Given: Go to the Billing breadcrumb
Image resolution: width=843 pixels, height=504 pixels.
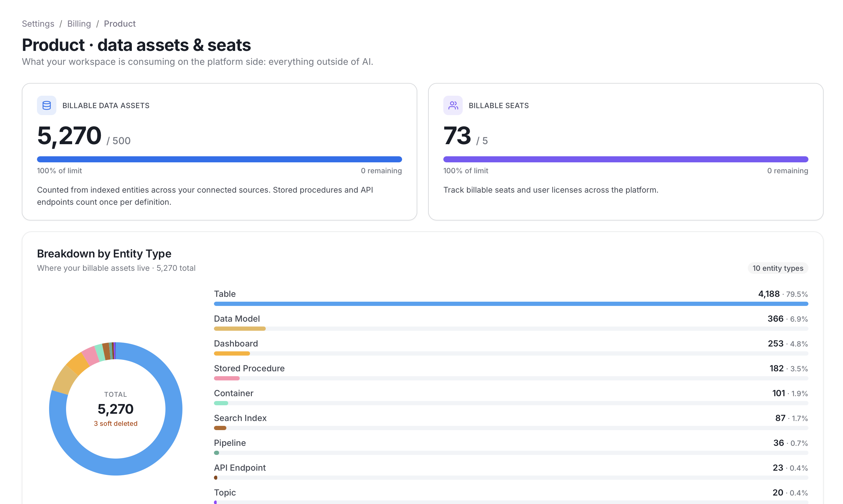Looking at the screenshot, I should pos(79,24).
